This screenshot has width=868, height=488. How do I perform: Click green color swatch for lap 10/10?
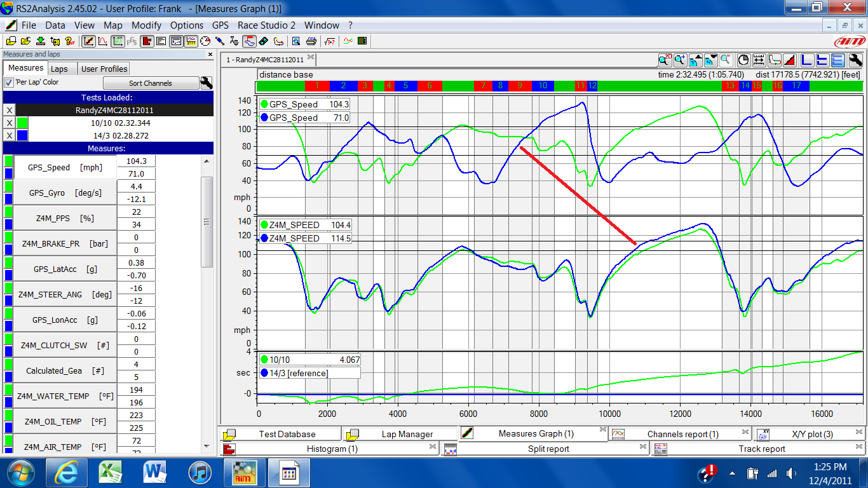click(x=22, y=123)
